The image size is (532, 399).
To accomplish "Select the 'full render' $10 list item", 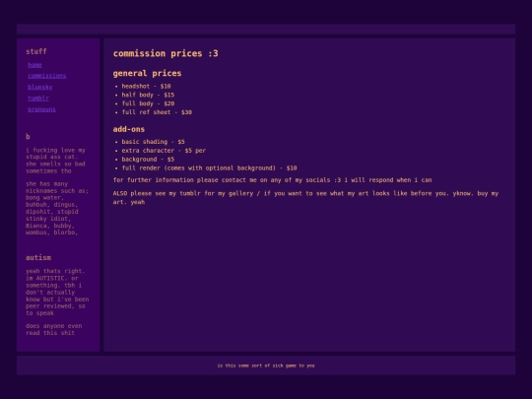I will tap(209, 167).
